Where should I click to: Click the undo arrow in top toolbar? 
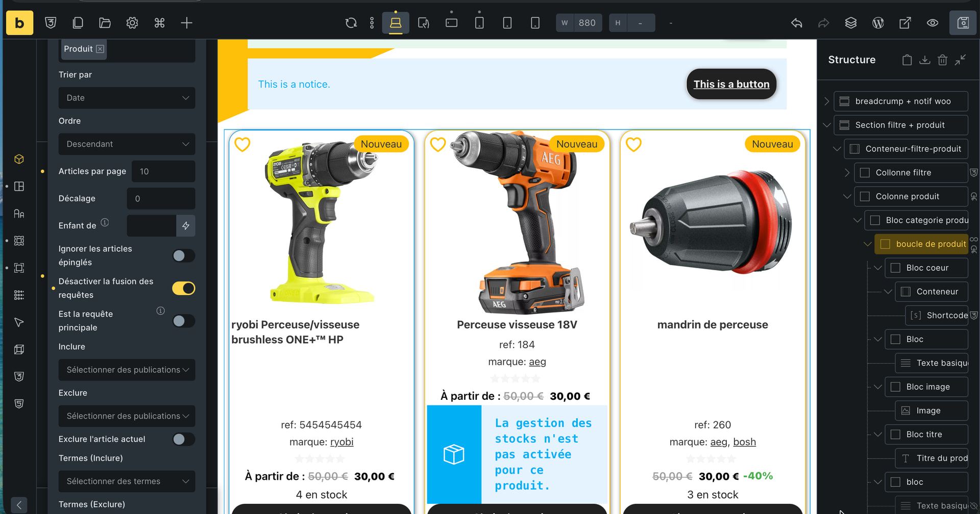click(796, 23)
